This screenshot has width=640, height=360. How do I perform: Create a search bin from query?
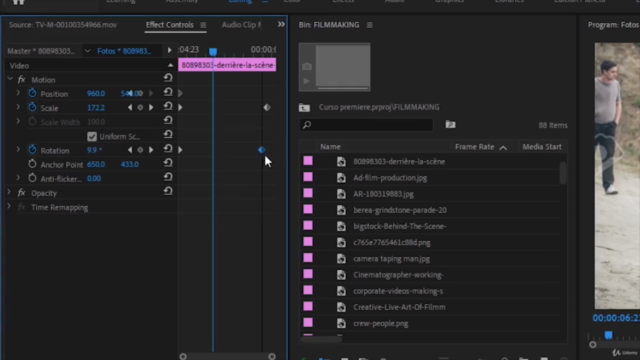click(x=450, y=124)
